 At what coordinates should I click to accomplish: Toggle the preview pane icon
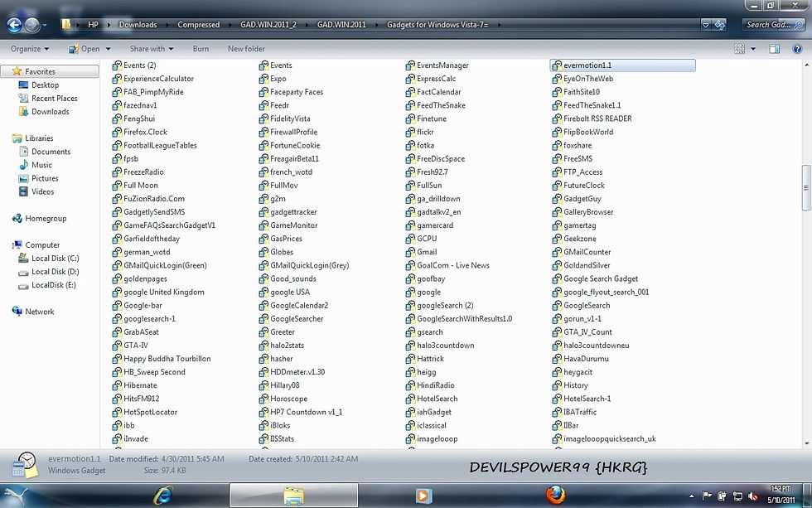click(774, 49)
